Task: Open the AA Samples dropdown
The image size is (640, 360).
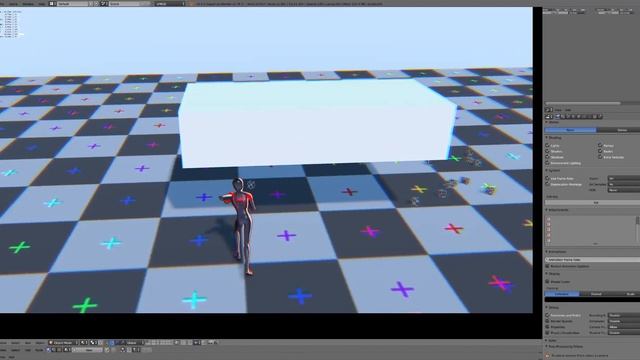Action: tap(624, 184)
